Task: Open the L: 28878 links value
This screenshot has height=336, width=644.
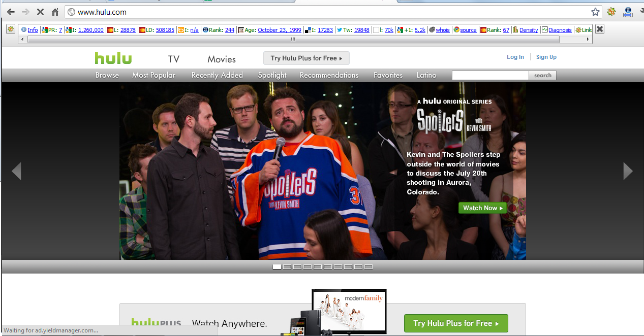Action: click(x=128, y=30)
